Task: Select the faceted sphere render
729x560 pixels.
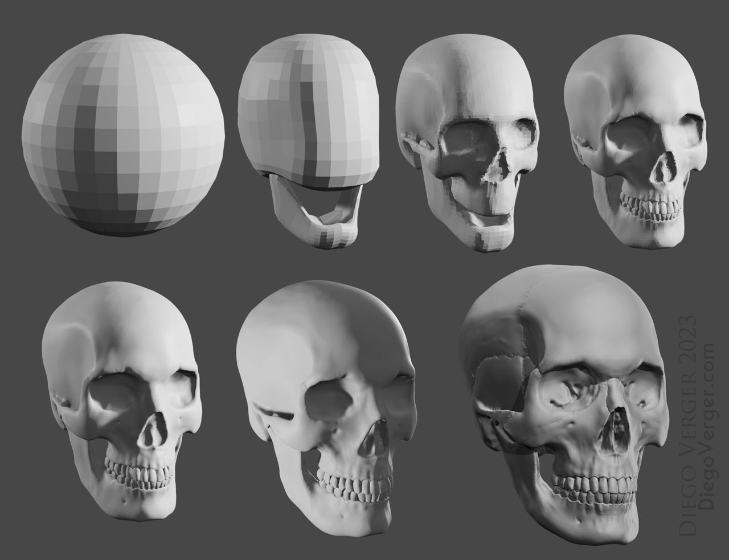Action: [124, 136]
